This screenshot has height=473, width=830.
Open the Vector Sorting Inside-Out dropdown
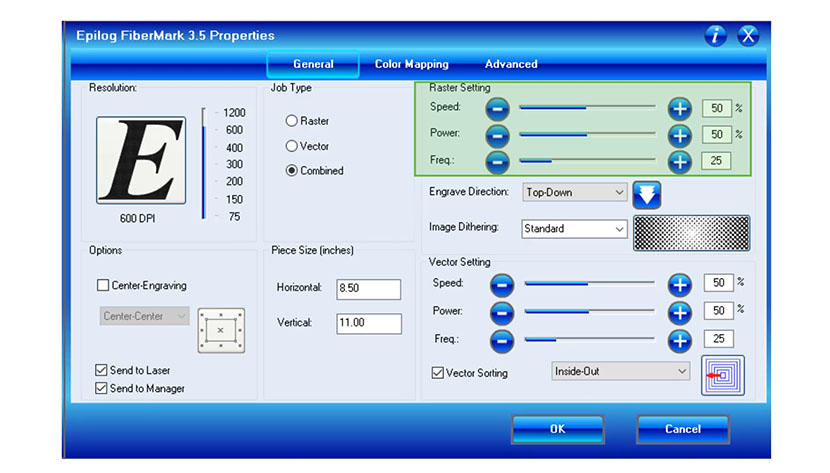tap(621, 371)
